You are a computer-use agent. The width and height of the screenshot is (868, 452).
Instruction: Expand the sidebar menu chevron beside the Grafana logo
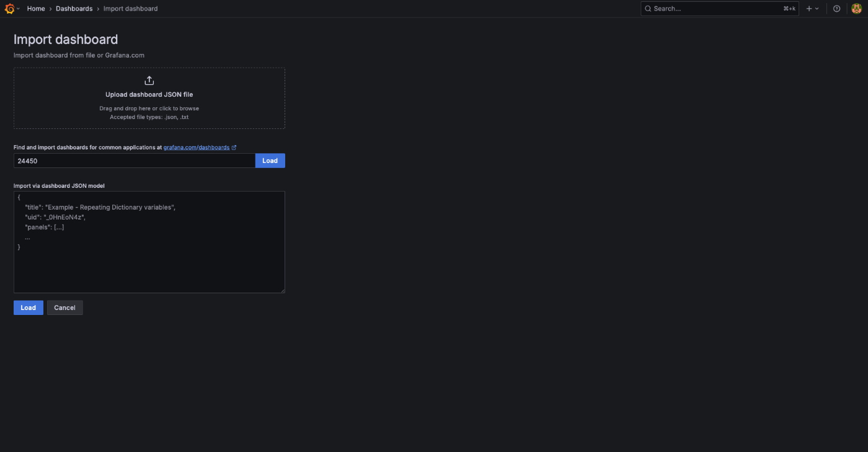pyautogui.click(x=19, y=8)
